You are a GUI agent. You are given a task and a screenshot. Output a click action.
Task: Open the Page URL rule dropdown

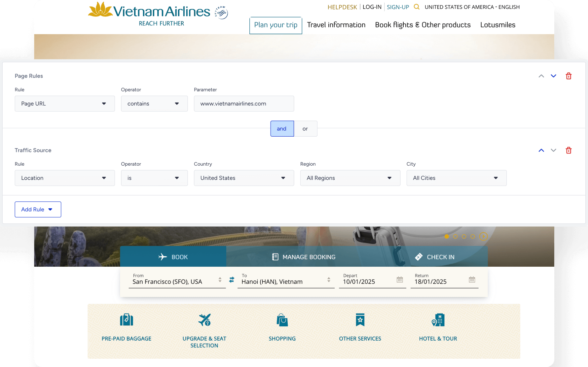tap(65, 104)
